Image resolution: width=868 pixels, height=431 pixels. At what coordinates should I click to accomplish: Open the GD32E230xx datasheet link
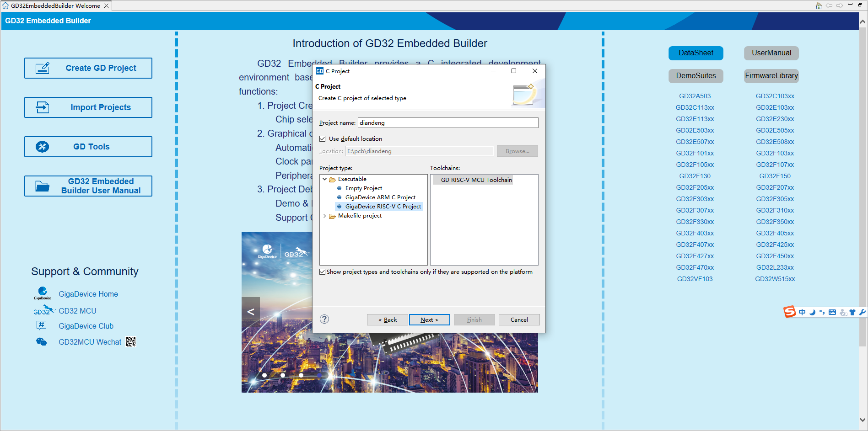tap(775, 119)
